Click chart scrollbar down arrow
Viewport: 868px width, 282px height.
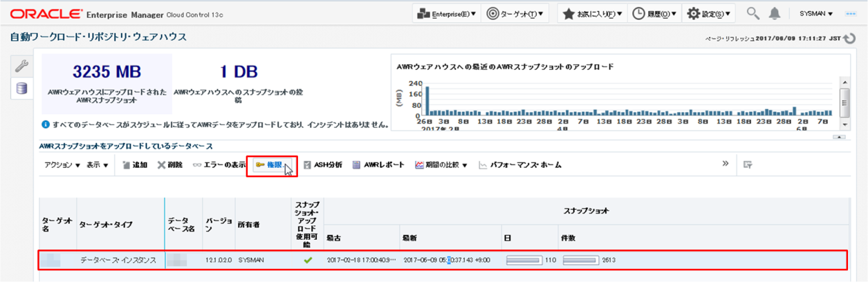(x=844, y=125)
